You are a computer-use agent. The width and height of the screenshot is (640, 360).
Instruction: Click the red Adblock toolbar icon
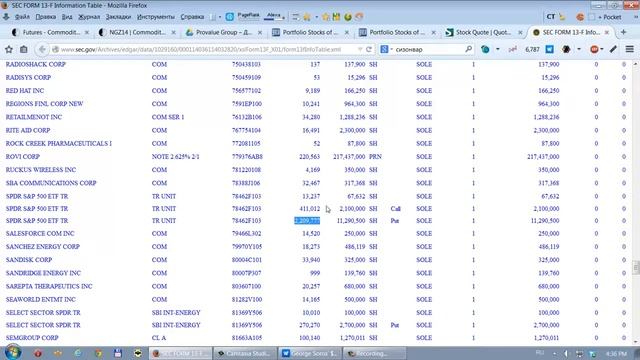[x=594, y=49]
